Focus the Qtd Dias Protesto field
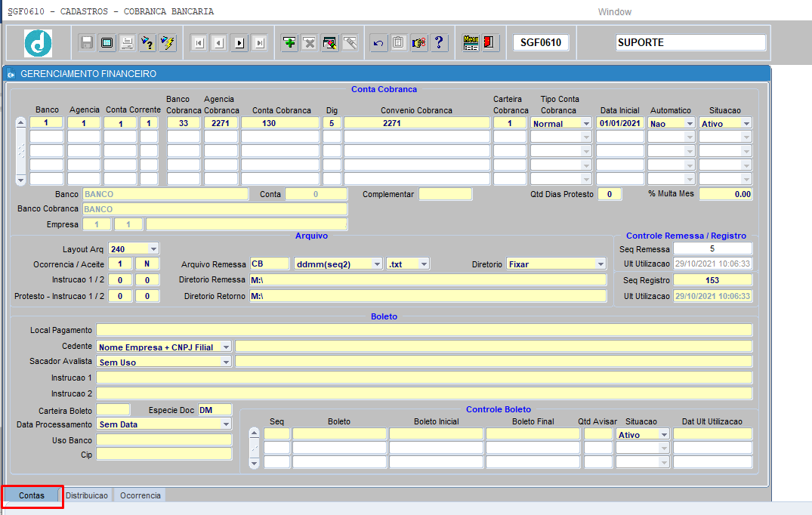Screen dimensions: 812x515 tap(610, 194)
